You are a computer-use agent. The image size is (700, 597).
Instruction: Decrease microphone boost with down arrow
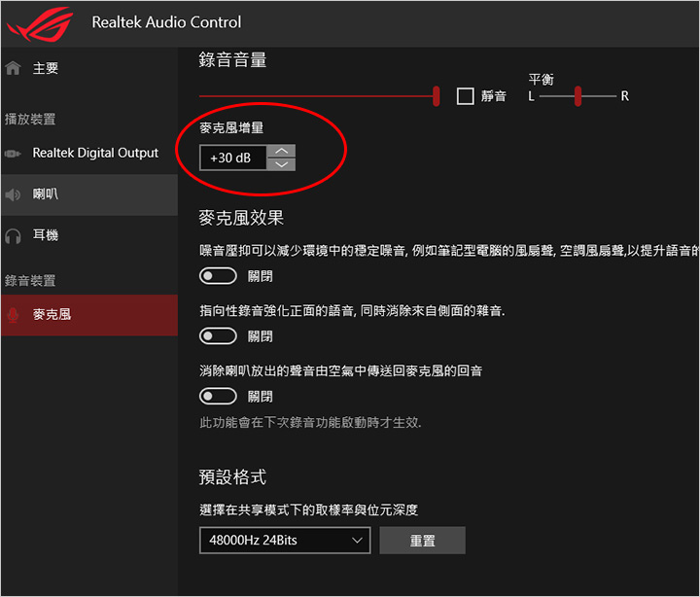[281, 164]
